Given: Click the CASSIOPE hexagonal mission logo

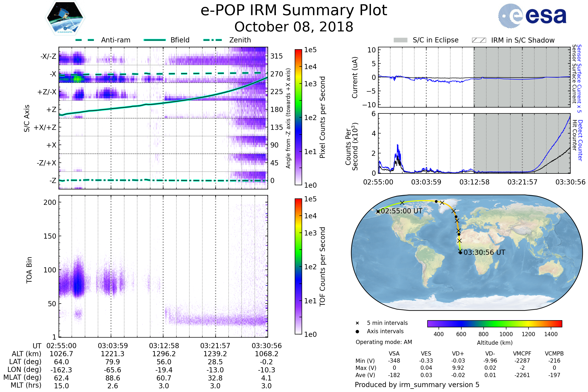Looking at the screenshot, I should coord(65,18).
